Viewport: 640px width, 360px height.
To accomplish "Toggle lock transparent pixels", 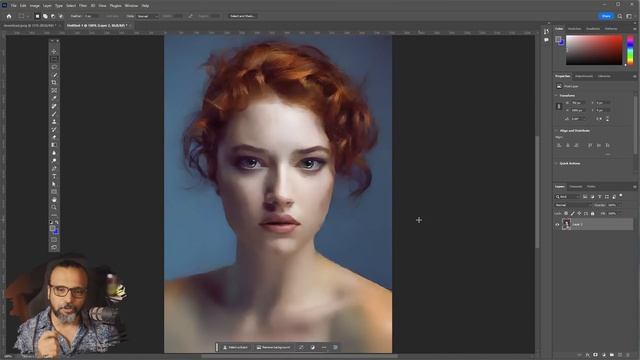I will pos(566,213).
